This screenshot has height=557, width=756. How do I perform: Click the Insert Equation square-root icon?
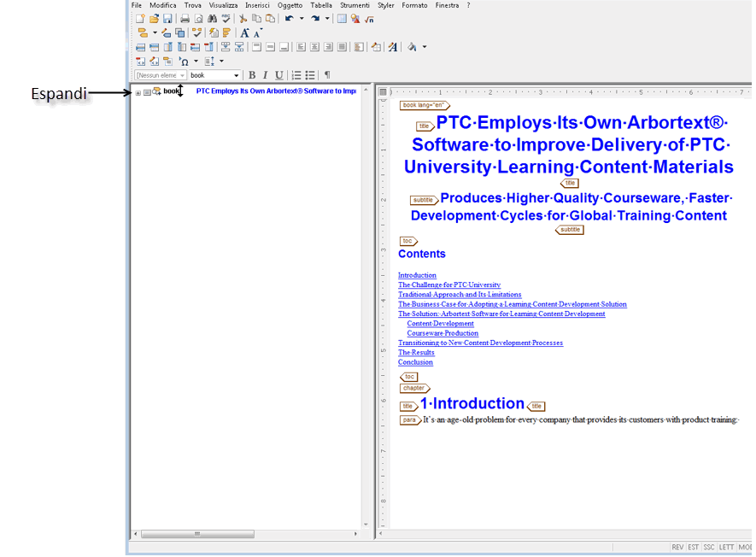click(x=369, y=20)
